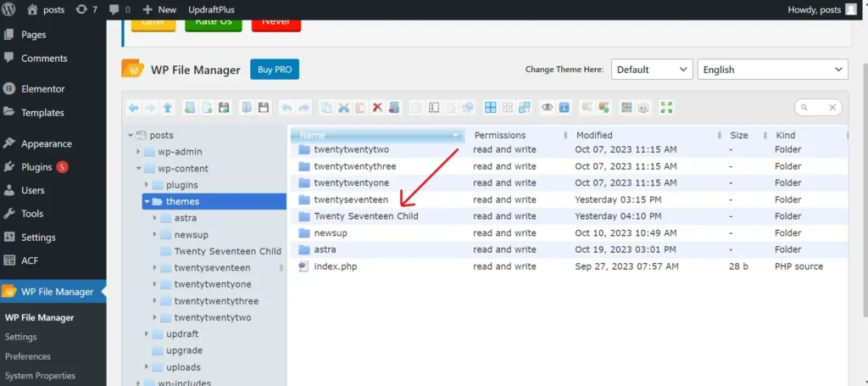Collapse the wp-content folder in the tree

[138, 169]
